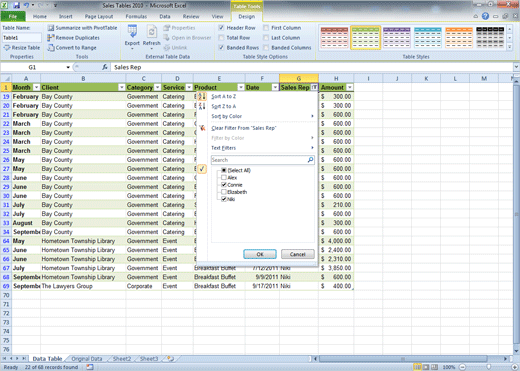The image size is (520, 371).
Task: Click Sort Z to A icon in filter menu
Action: click(x=202, y=106)
